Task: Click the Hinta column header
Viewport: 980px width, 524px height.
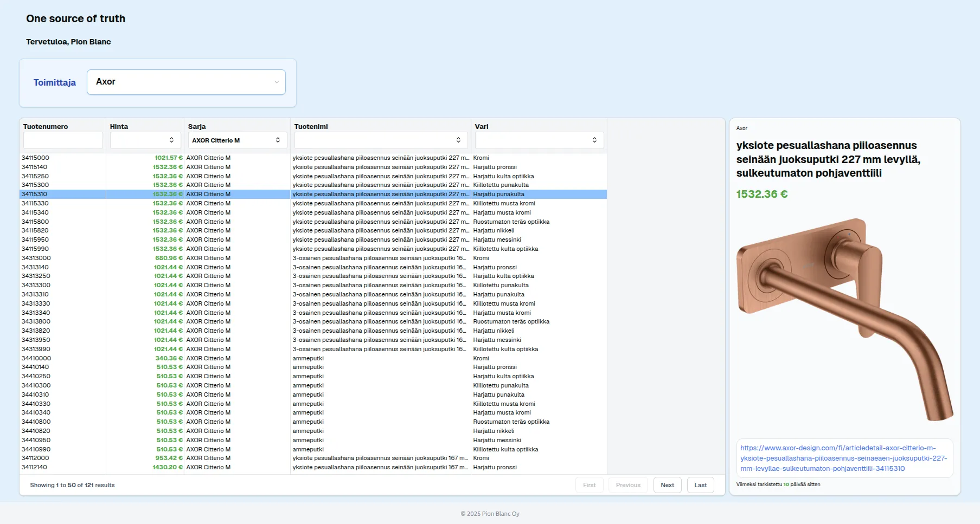Action: pos(119,127)
